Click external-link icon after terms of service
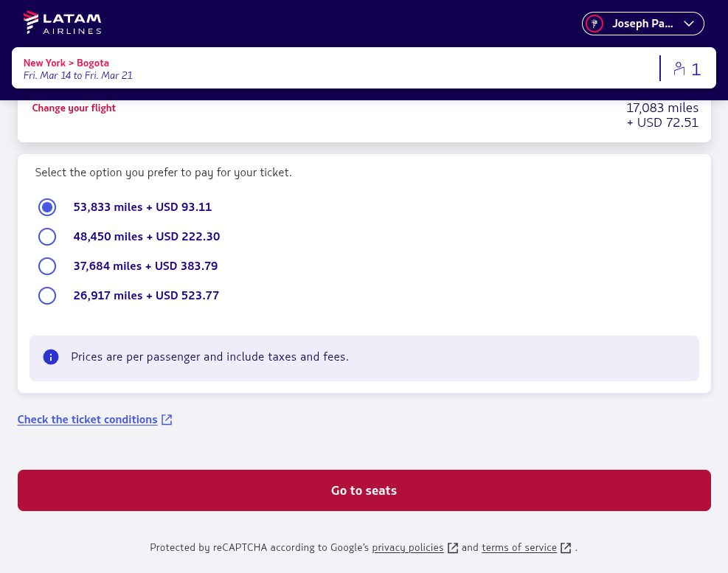 [566, 548]
